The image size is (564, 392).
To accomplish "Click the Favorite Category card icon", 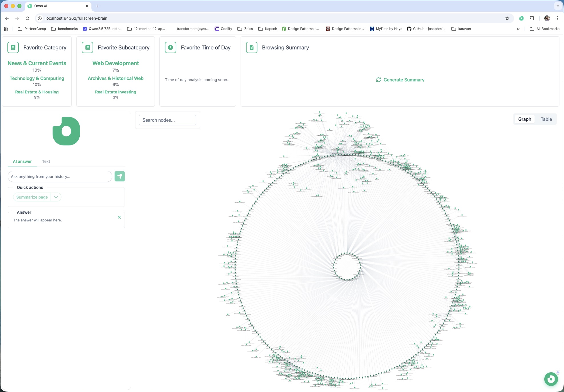I will pyautogui.click(x=13, y=47).
